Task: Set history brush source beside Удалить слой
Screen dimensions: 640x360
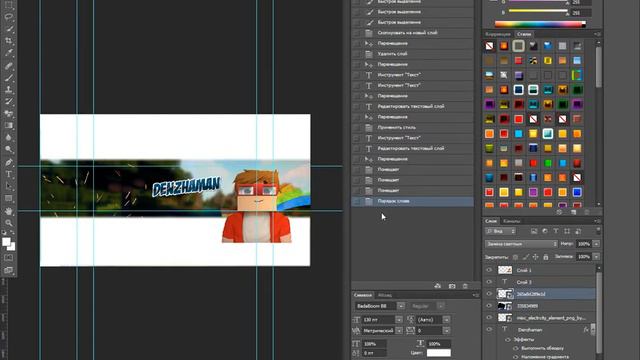Action: (357, 54)
